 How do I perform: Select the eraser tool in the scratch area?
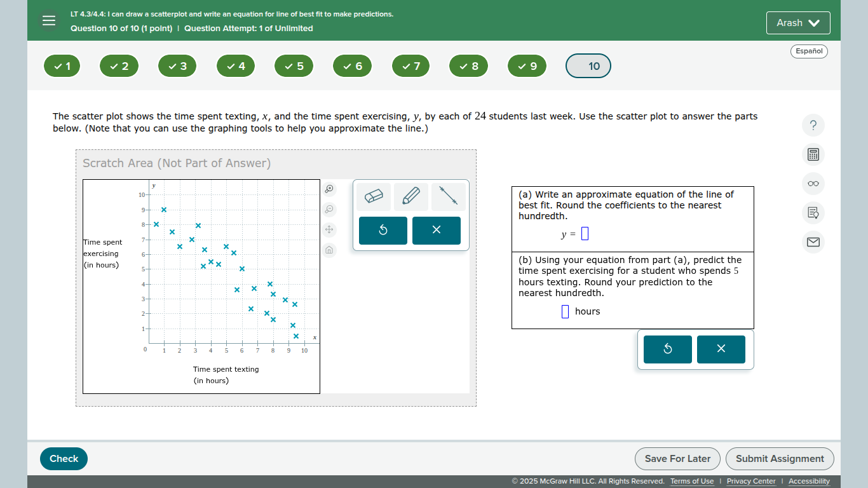(x=374, y=196)
